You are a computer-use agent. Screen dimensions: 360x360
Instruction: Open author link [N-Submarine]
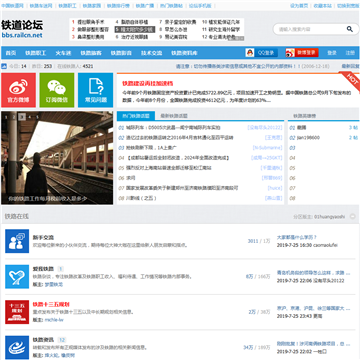click(x=267, y=148)
